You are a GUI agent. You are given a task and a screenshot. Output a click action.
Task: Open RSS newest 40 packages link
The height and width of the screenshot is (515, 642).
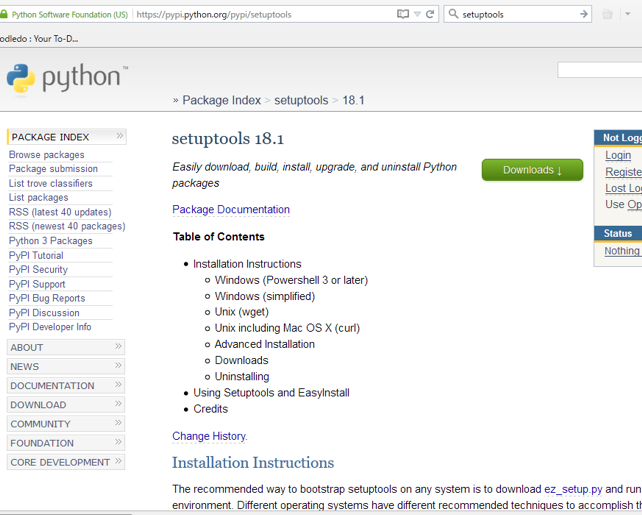(x=67, y=226)
